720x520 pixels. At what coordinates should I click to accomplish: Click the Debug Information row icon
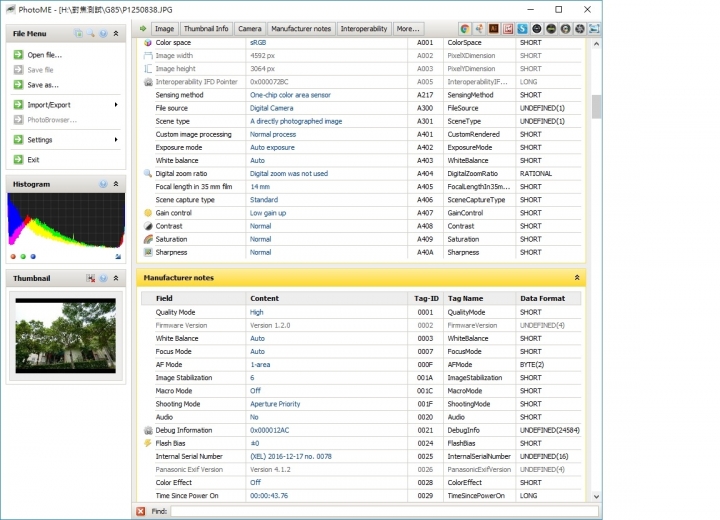[x=148, y=430]
